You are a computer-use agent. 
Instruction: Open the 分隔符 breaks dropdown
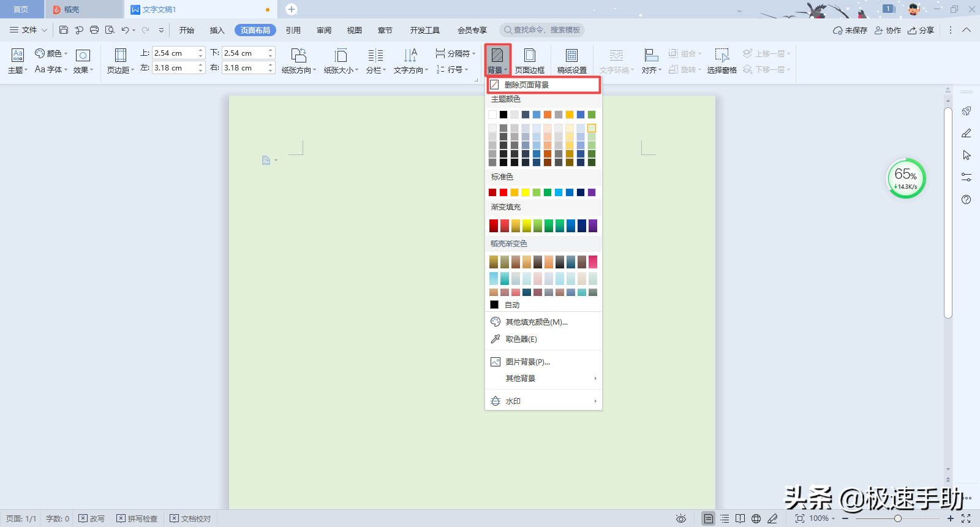[x=455, y=53]
